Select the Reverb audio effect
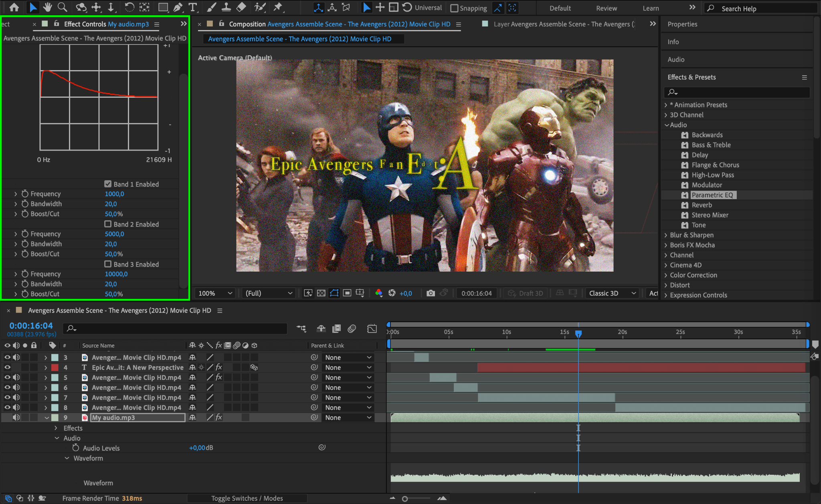The image size is (821, 504). [x=702, y=205]
